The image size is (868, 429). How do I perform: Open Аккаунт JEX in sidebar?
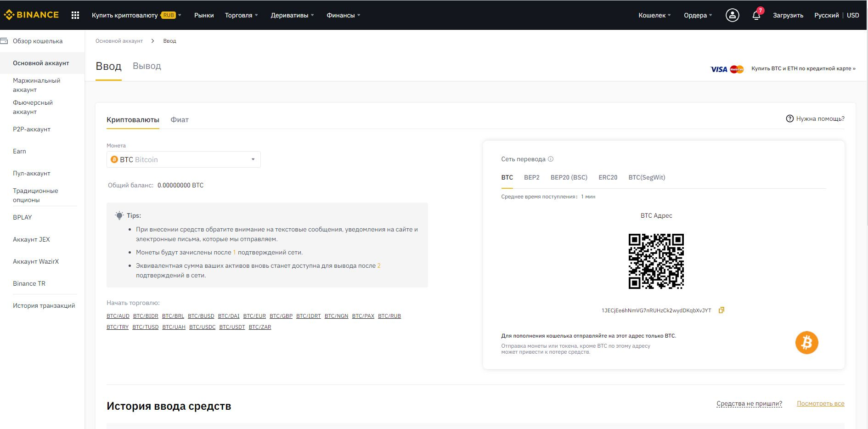click(x=31, y=239)
